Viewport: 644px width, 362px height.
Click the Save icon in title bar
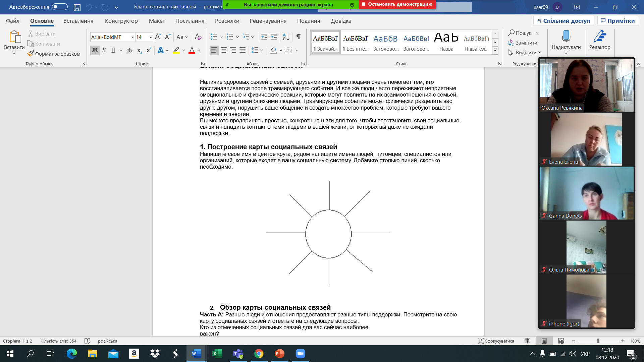(x=77, y=7)
